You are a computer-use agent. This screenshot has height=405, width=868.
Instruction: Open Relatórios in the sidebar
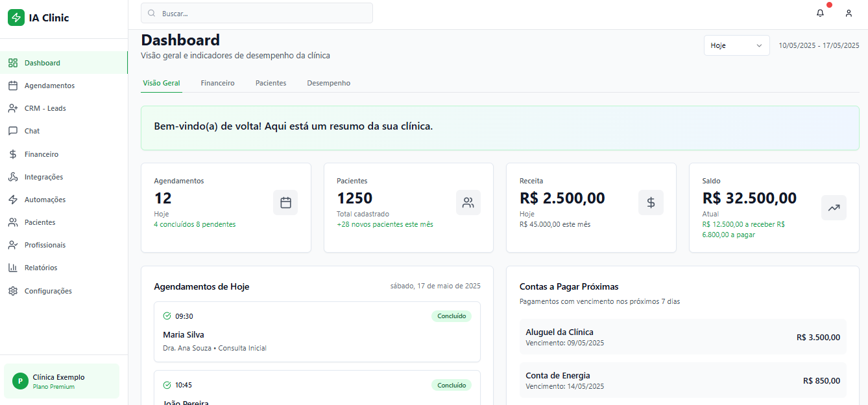point(64,268)
